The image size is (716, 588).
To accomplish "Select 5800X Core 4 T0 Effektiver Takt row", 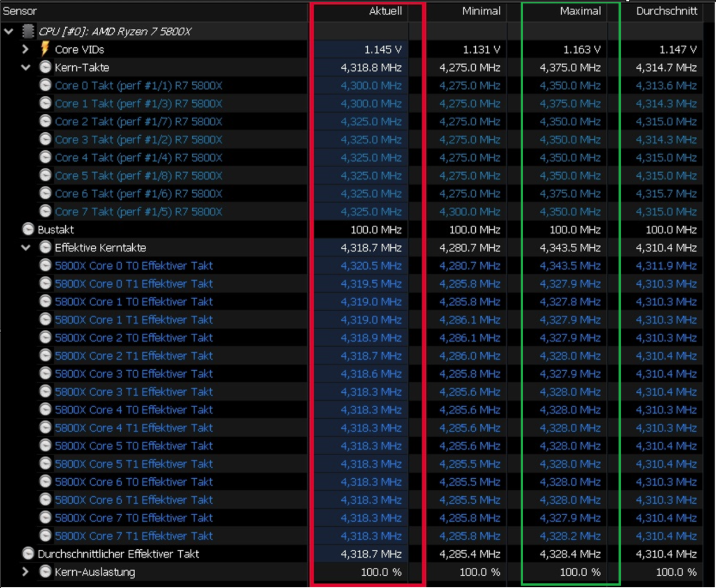I will 134,410.
